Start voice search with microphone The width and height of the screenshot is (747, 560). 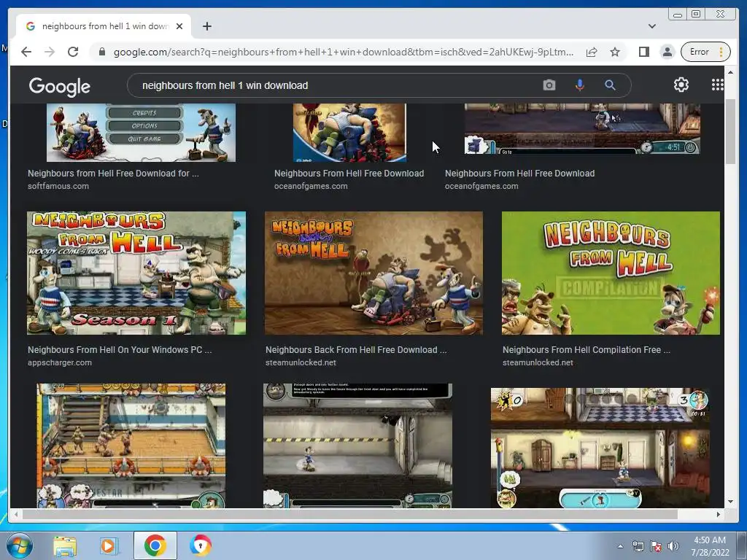579,85
